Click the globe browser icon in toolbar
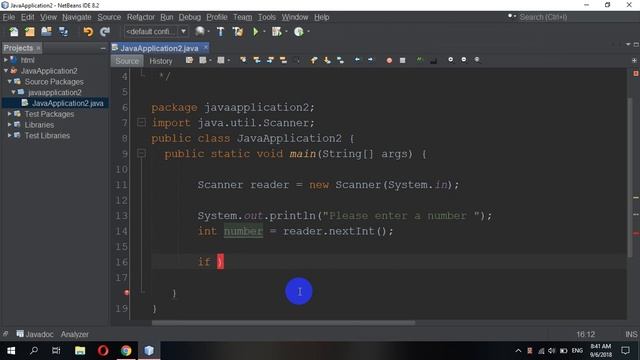Screen dimensions: 640x360 click(200, 31)
